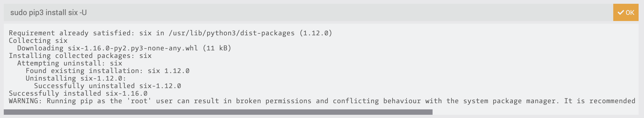Image resolution: width=644 pixels, height=118 pixels.
Task: Click the '(11 kB)' download size text
Action: click(x=217, y=48)
